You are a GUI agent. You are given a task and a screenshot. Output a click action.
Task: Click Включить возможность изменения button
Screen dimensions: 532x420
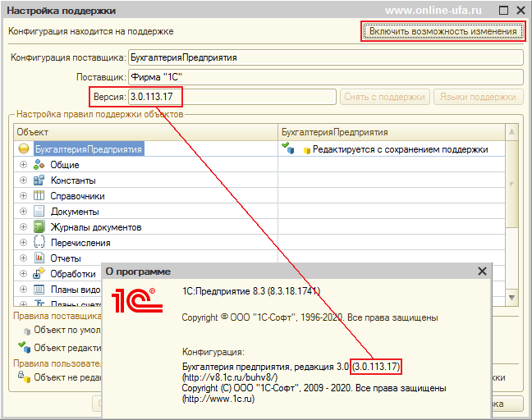443,31
